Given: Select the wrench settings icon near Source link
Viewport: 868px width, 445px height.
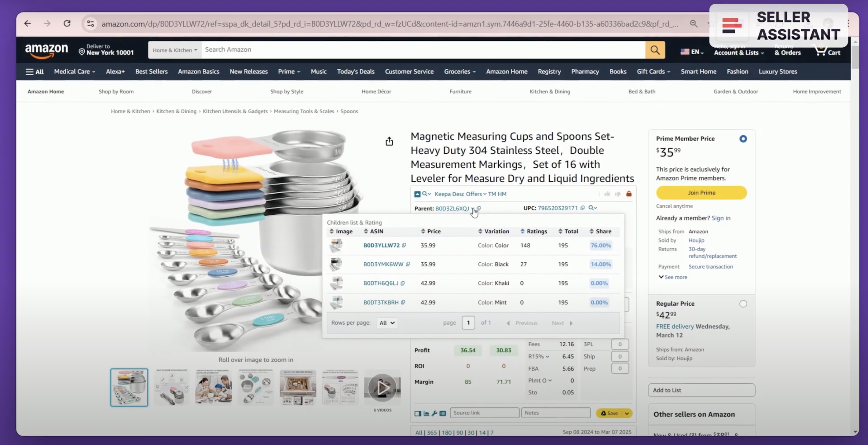Looking at the screenshot, I should click(x=434, y=413).
